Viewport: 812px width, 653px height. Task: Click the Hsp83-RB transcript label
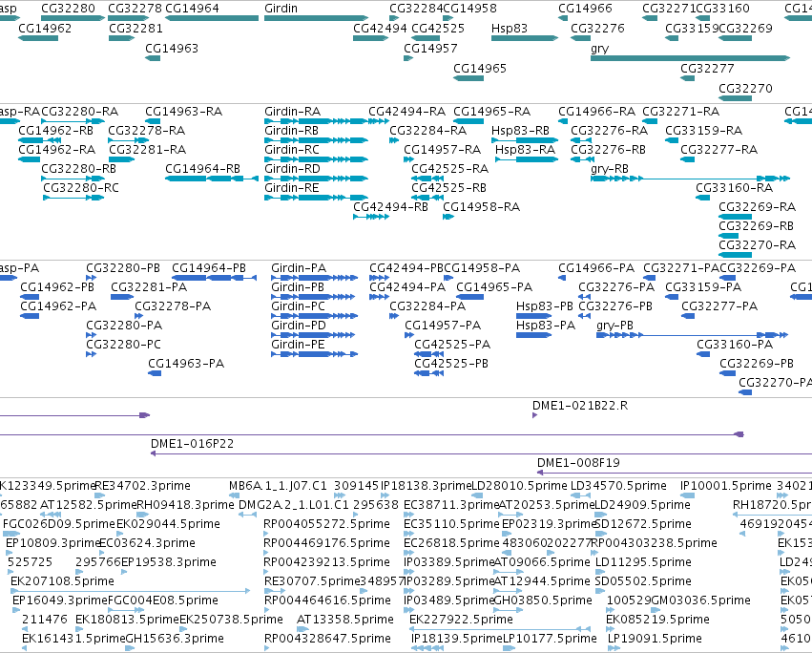point(520,131)
